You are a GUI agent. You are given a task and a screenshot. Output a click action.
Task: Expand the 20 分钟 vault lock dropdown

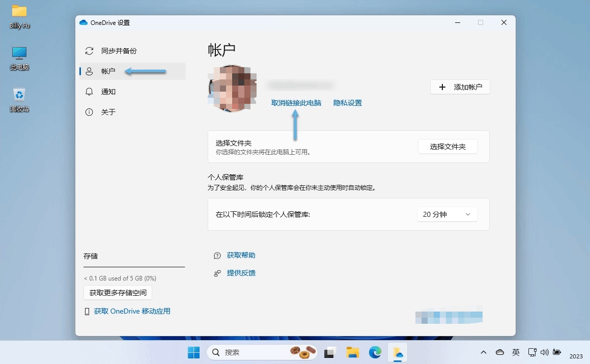[447, 214]
